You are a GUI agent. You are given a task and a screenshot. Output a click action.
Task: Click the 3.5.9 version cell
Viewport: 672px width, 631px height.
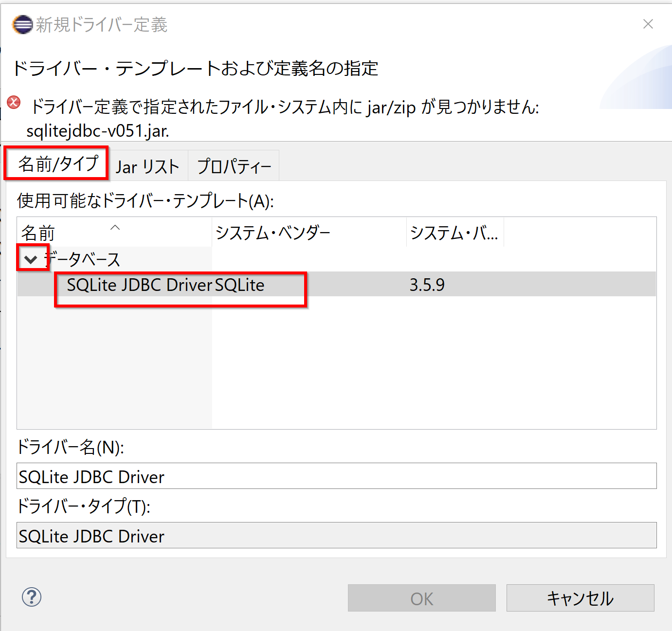pos(427,285)
